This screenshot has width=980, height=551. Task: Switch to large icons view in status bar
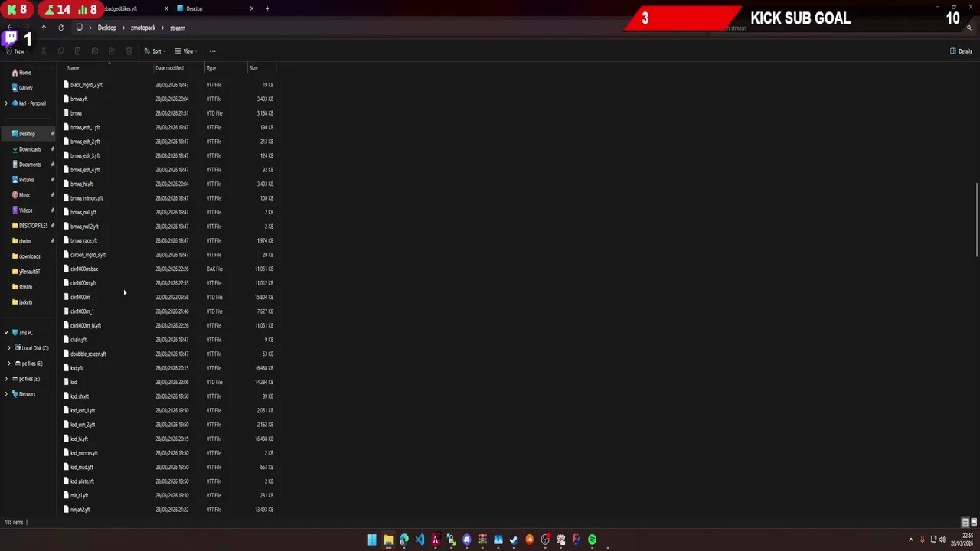pyautogui.click(x=974, y=522)
